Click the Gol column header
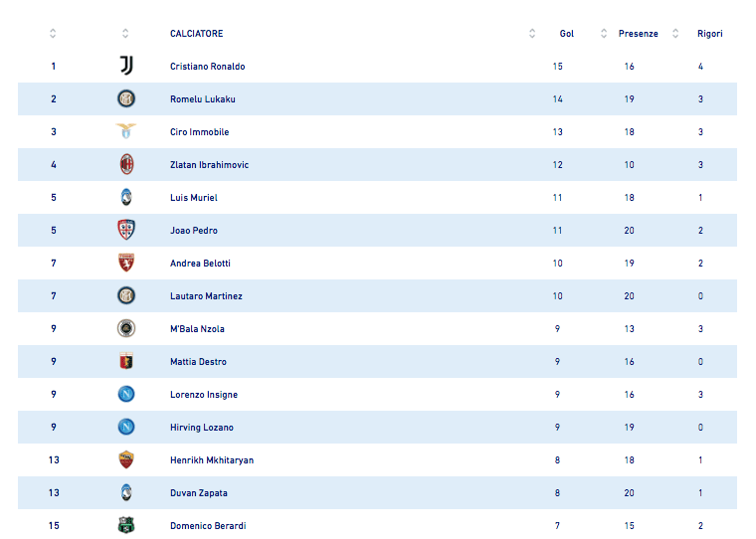Viewport: 756px width, 539px height. point(566,34)
